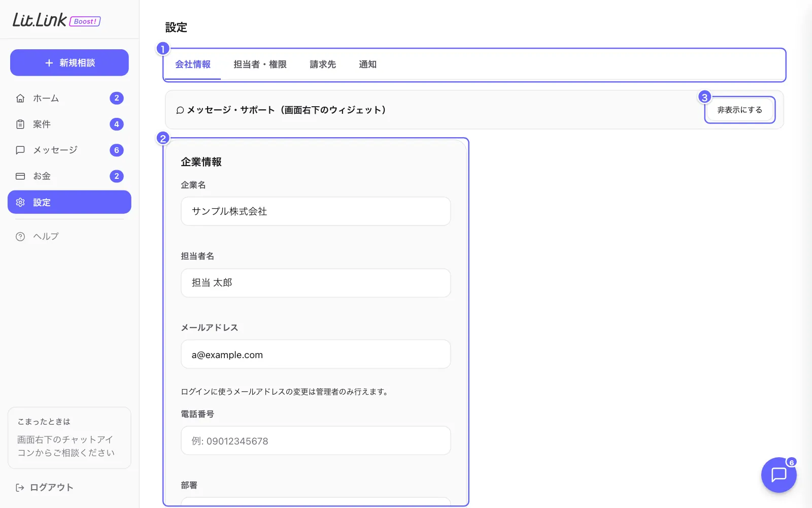
Task: Click the home icon beside ホーム
Action: pyautogui.click(x=20, y=98)
